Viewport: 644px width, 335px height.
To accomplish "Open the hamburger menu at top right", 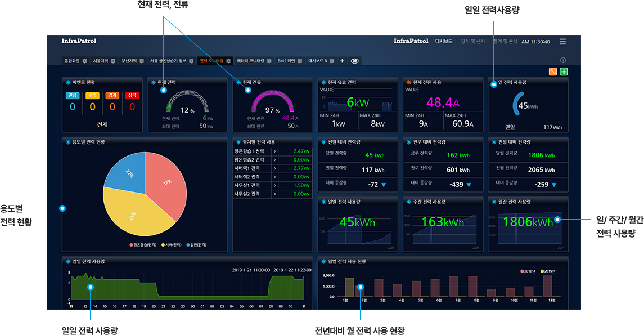I will 562,42.
